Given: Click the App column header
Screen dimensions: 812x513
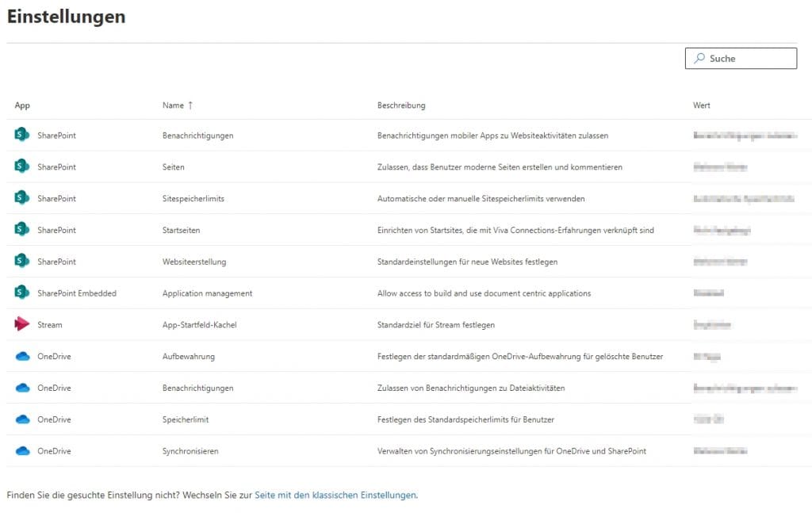Looking at the screenshot, I should click(22, 105).
